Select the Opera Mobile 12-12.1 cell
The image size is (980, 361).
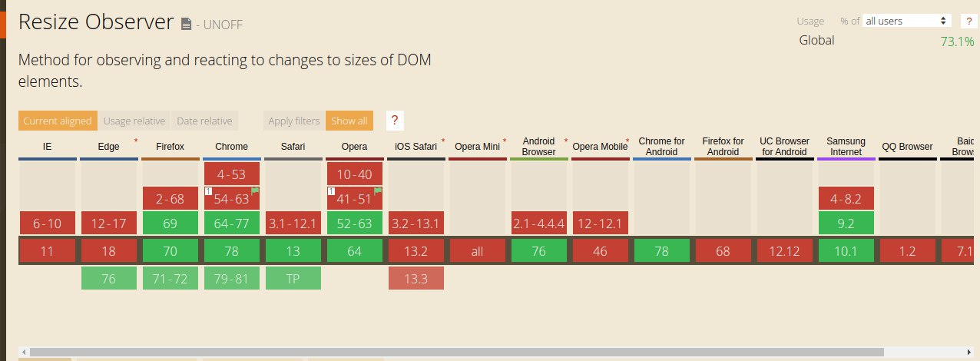601,224
